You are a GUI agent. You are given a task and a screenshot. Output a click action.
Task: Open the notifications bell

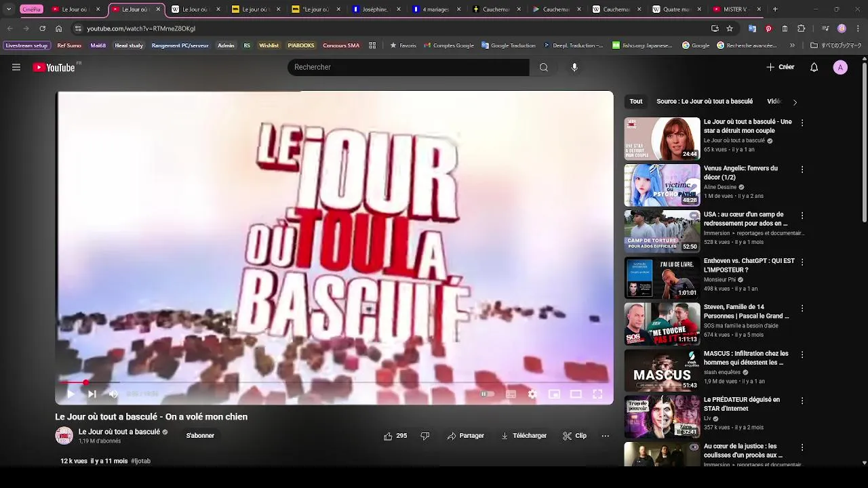click(814, 67)
